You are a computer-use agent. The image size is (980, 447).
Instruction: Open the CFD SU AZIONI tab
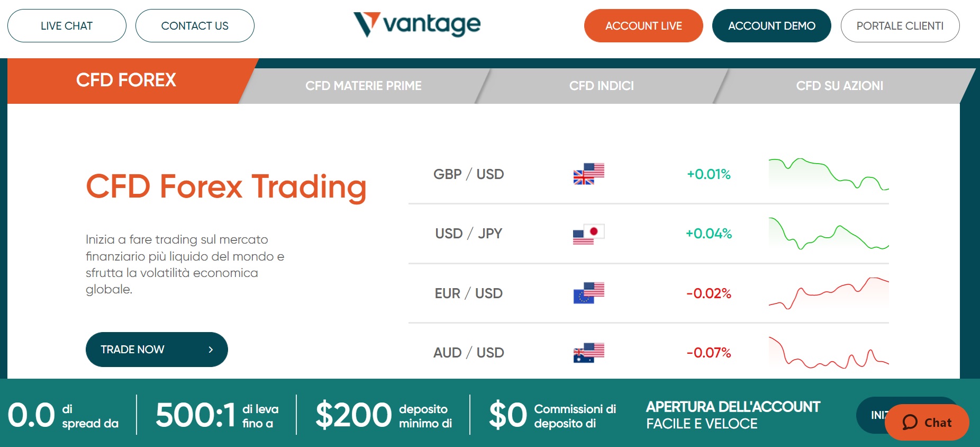coord(840,85)
